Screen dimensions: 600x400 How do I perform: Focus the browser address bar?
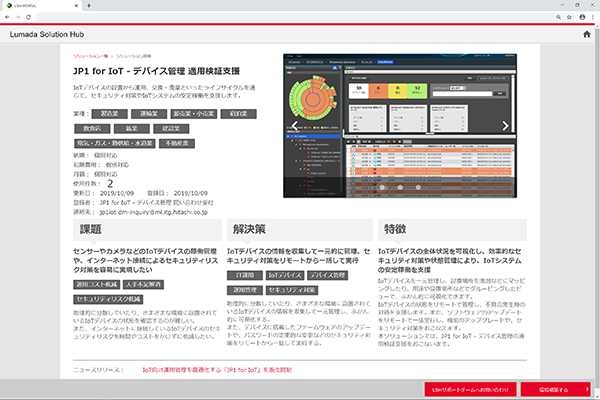(x=295, y=17)
